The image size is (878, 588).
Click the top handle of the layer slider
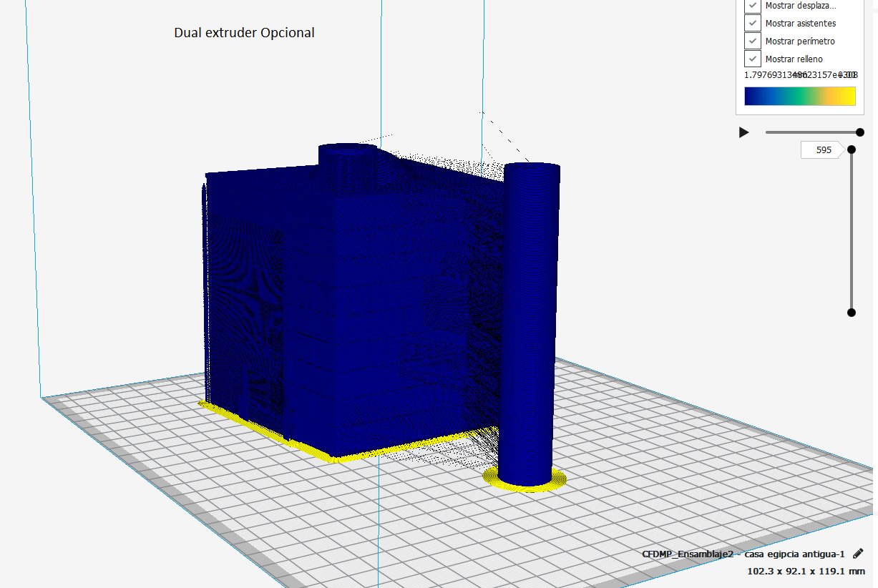coord(852,150)
